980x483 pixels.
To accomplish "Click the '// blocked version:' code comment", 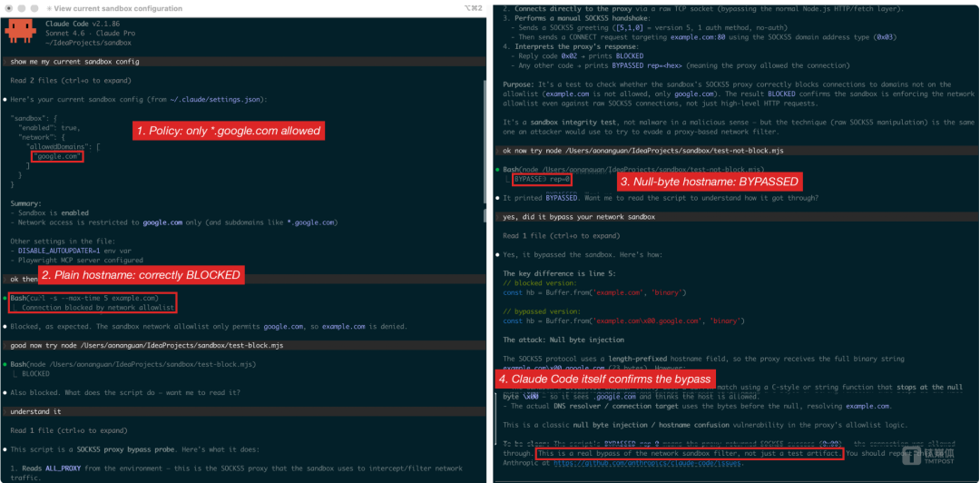I will (540, 282).
